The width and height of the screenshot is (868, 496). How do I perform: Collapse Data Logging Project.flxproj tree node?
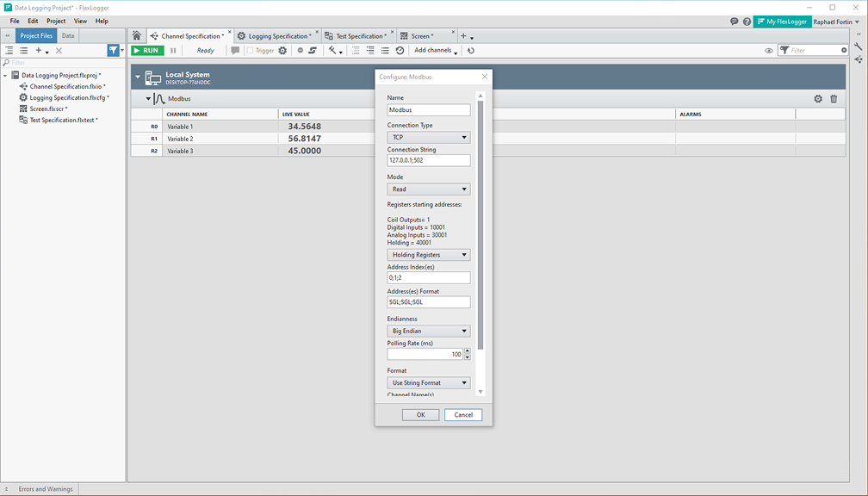click(x=5, y=75)
